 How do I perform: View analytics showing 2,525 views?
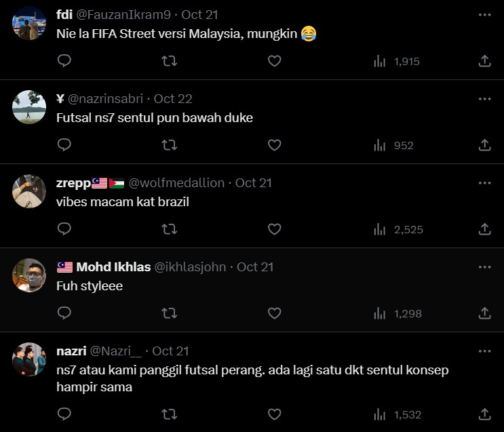399,229
